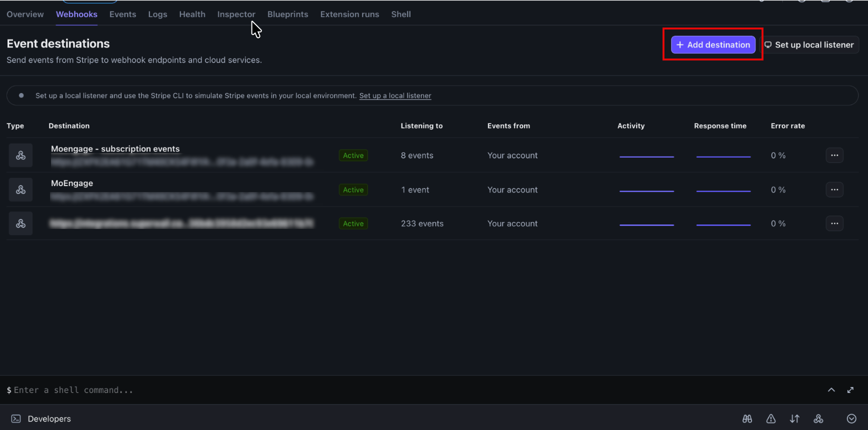Click the blurred URL in the 233 events row

click(x=181, y=223)
